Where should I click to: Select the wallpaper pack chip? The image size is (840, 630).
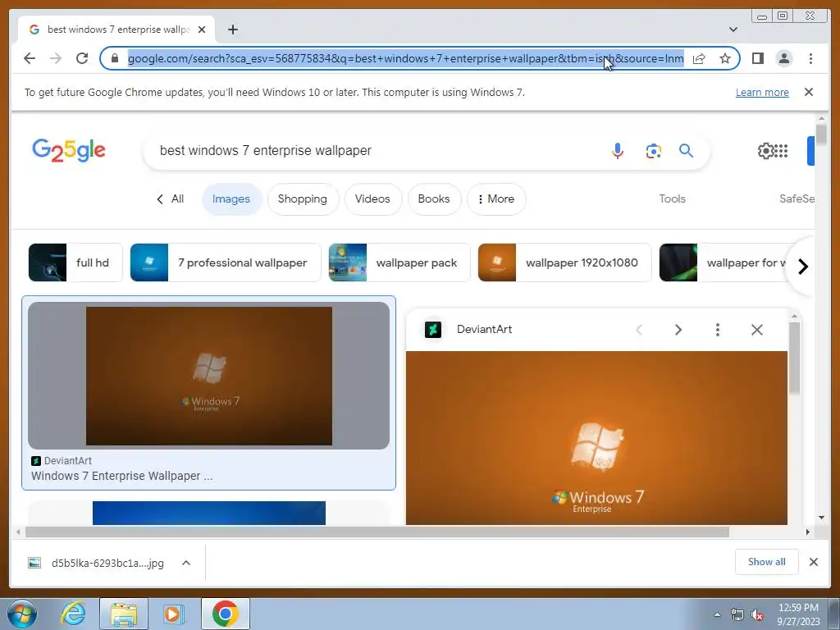(x=399, y=262)
